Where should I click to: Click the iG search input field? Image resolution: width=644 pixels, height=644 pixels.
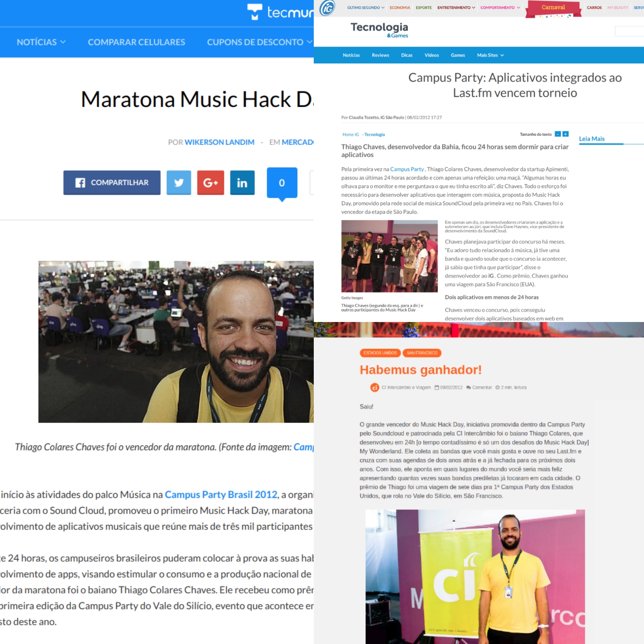click(x=630, y=31)
